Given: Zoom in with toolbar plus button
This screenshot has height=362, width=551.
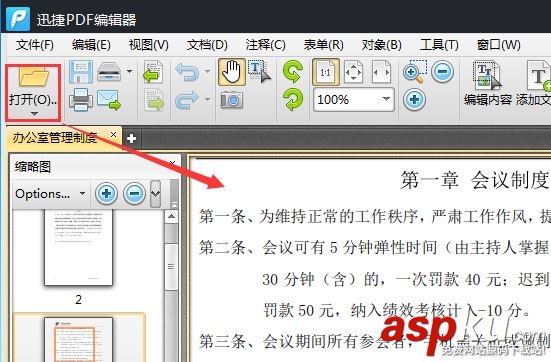Looking at the screenshot, I should (414, 100).
